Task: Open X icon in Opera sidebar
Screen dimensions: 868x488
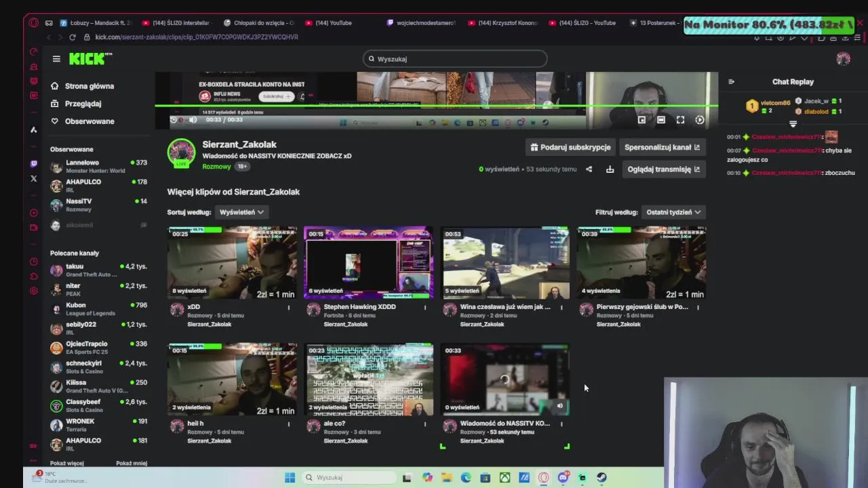Action: pos(34,179)
